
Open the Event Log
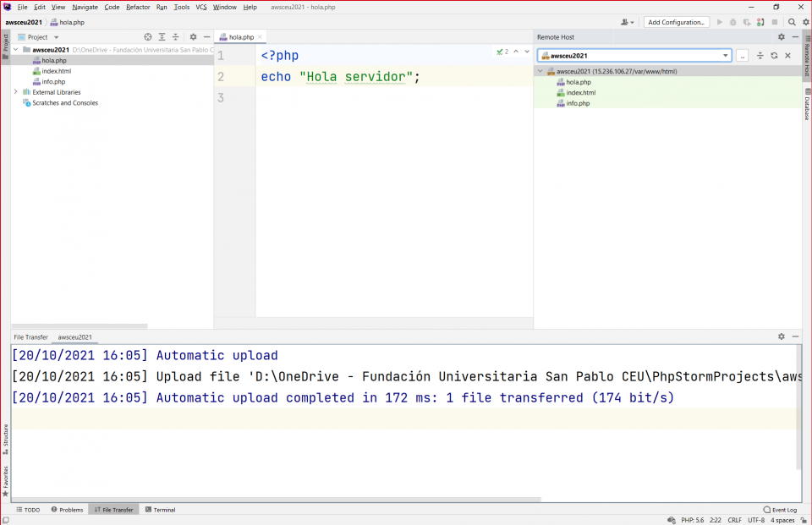click(x=780, y=510)
